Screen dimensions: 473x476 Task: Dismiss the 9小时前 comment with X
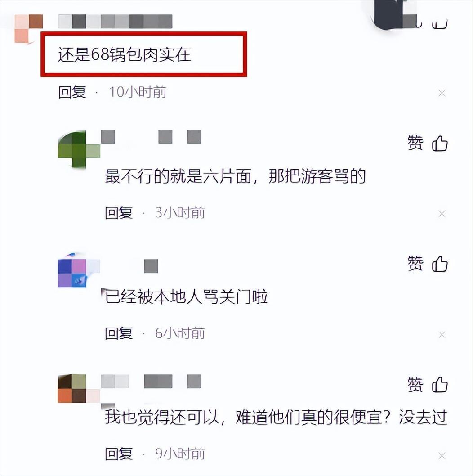pos(442,455)
